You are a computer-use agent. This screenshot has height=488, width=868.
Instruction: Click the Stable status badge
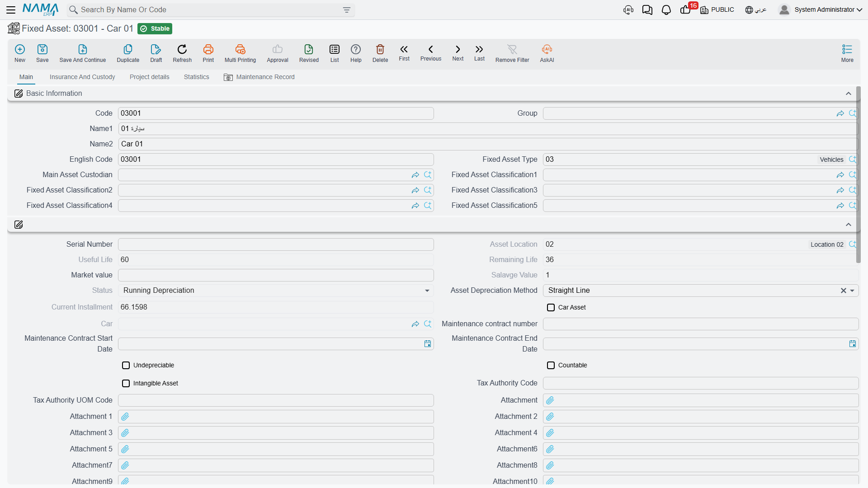click(155, 28)
